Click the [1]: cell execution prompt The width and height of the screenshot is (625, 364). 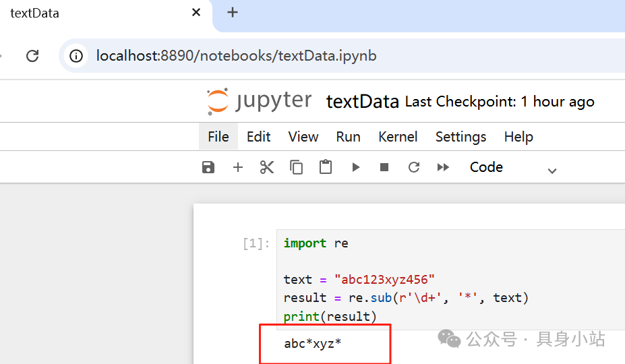pos(256,243)
